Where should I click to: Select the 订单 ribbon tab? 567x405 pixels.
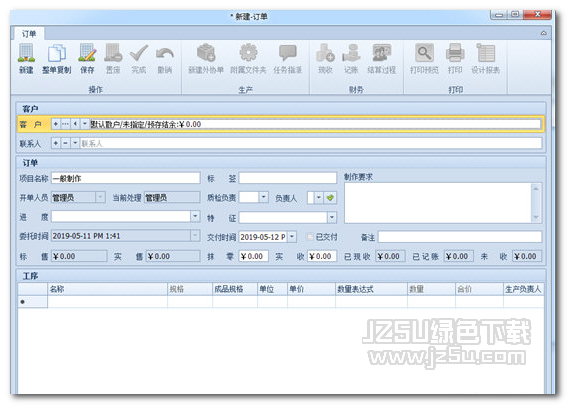pyautogui.click(x=29, y=34)
